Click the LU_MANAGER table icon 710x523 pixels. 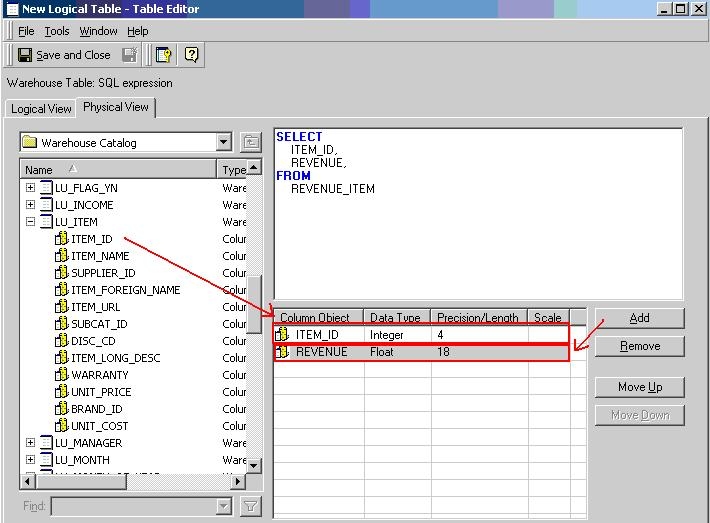(x=46, y=443)
